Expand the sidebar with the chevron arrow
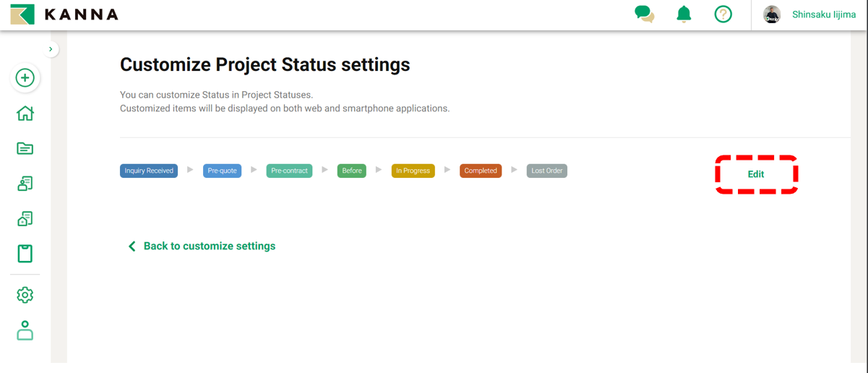Image resolution: width=868 pixels, height=373 pixels. 51,49
